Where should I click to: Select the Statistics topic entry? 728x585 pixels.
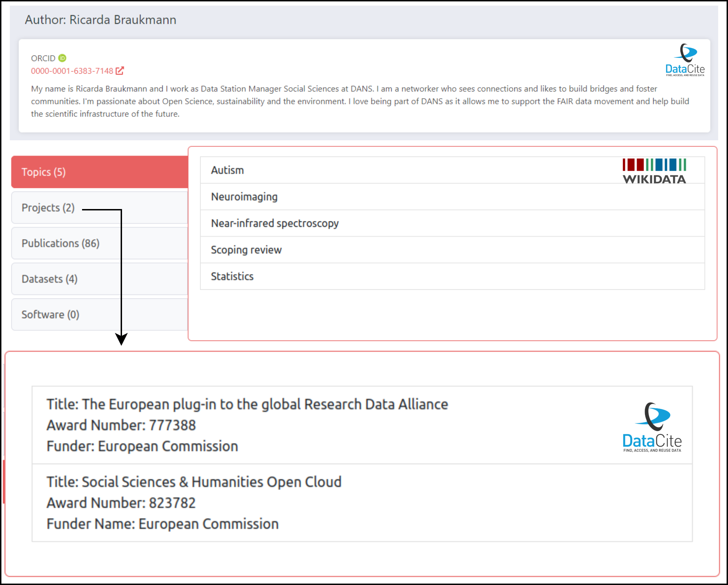[232, 276]
